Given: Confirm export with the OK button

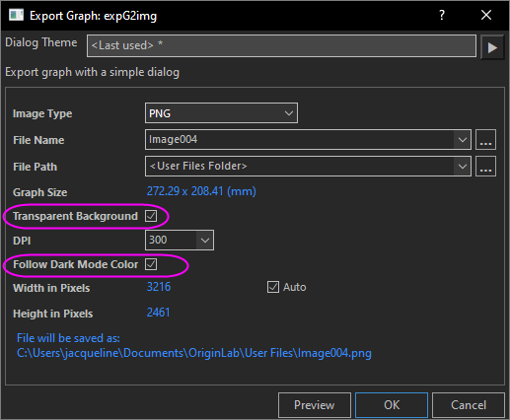Looking at the screenshot, I should tap(392, 405).
